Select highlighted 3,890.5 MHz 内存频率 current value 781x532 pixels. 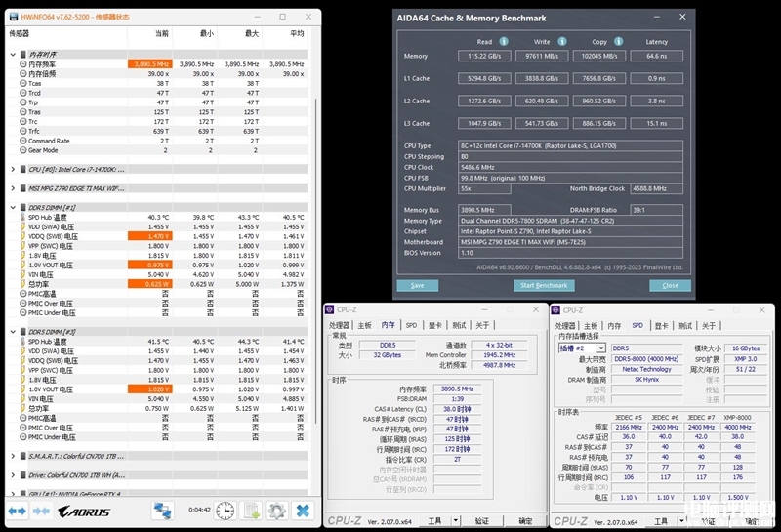pos(150,64)
